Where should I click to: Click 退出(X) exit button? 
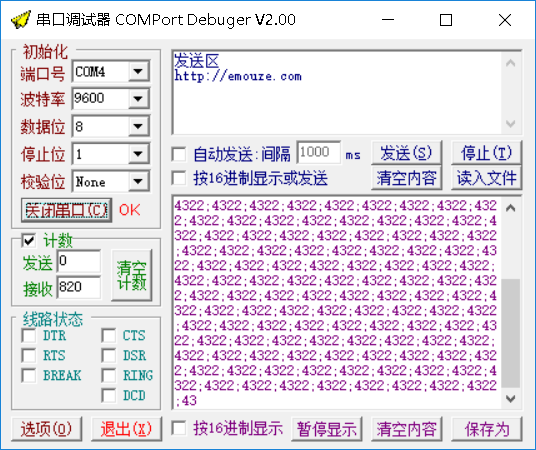[x=126, y=429]
